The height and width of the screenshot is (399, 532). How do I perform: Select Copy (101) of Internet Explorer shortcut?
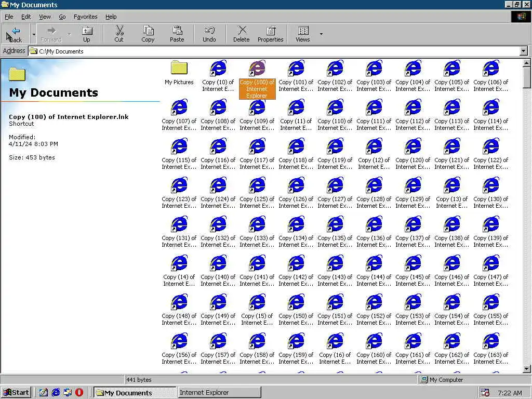296,76
